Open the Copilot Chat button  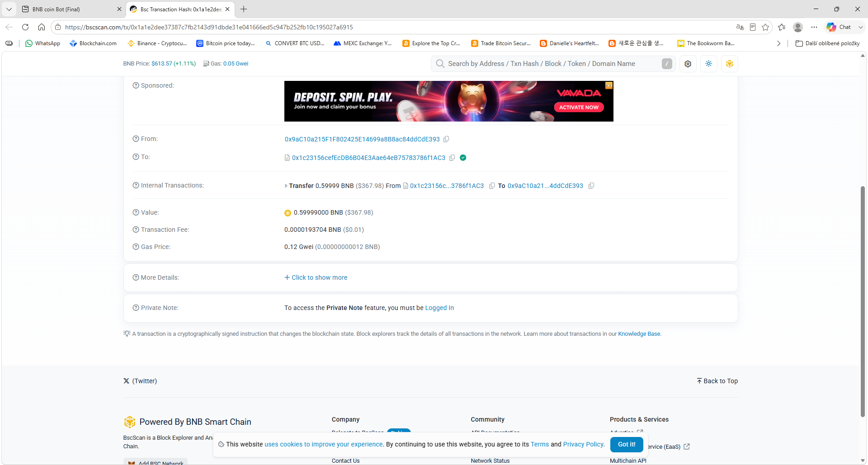tap(839, 27)
